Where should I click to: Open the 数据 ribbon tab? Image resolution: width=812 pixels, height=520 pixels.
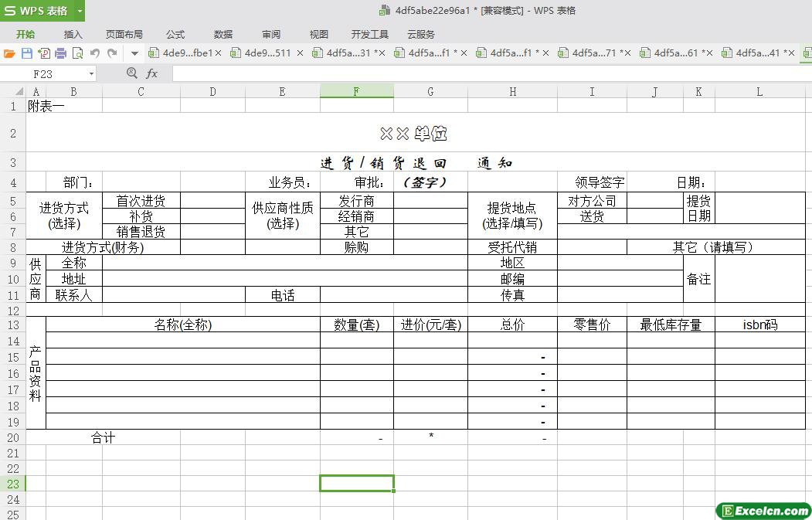223,34
